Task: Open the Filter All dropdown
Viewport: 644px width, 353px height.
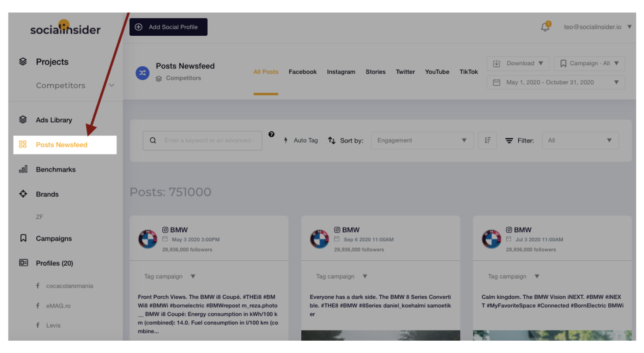Action: pyautogui.click(x=580, y=140)
